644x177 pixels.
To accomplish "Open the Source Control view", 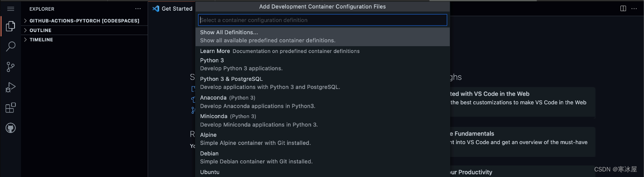I will 11,67.
